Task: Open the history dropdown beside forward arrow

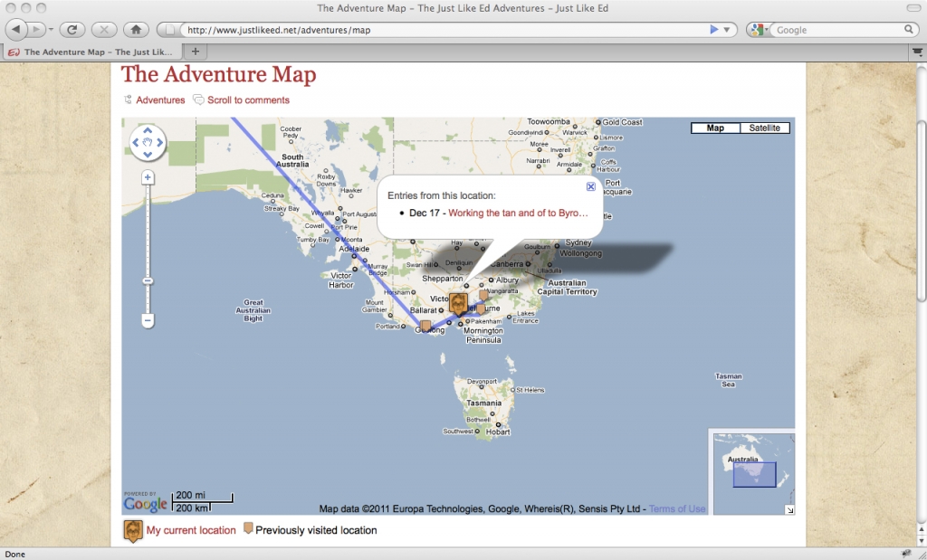Action: coord(51,30)
